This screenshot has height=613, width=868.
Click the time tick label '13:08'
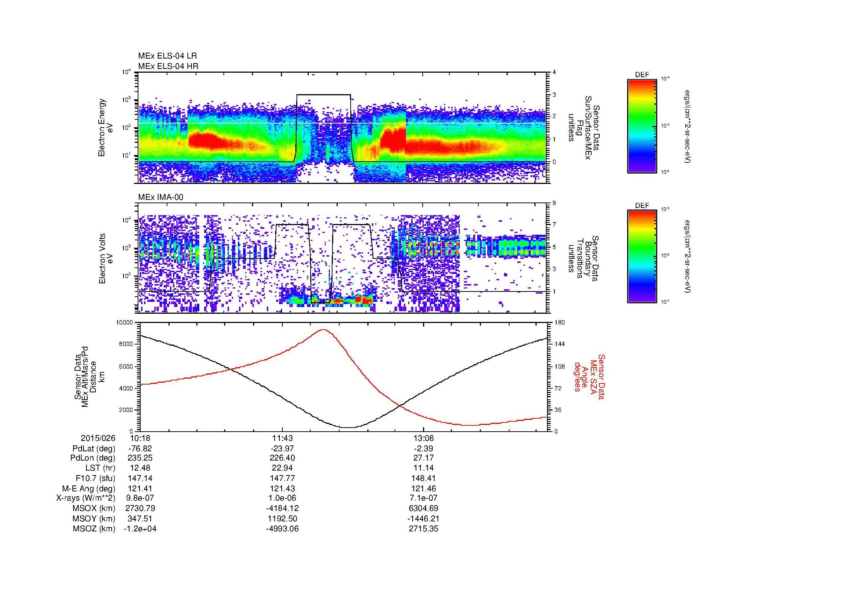click(x=423, y=438)
